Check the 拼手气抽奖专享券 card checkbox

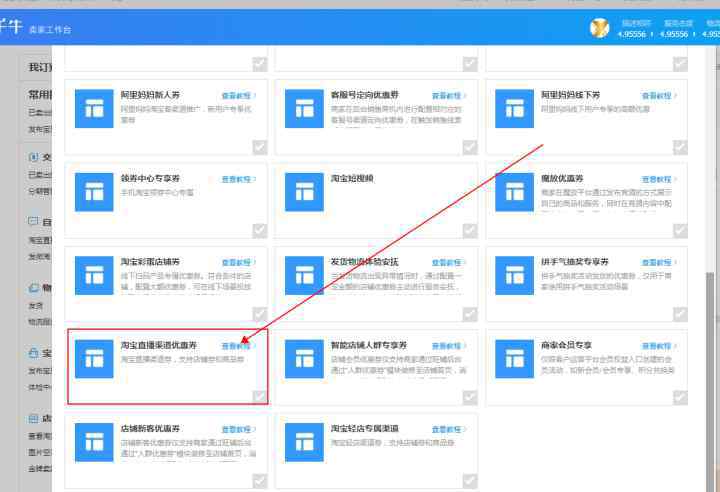[680, 315]
